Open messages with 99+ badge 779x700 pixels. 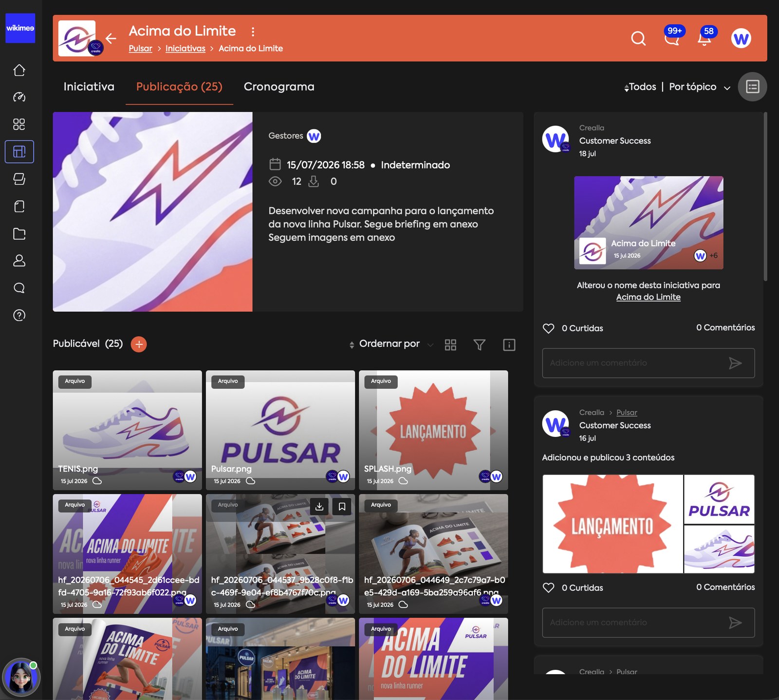[672, 37]
